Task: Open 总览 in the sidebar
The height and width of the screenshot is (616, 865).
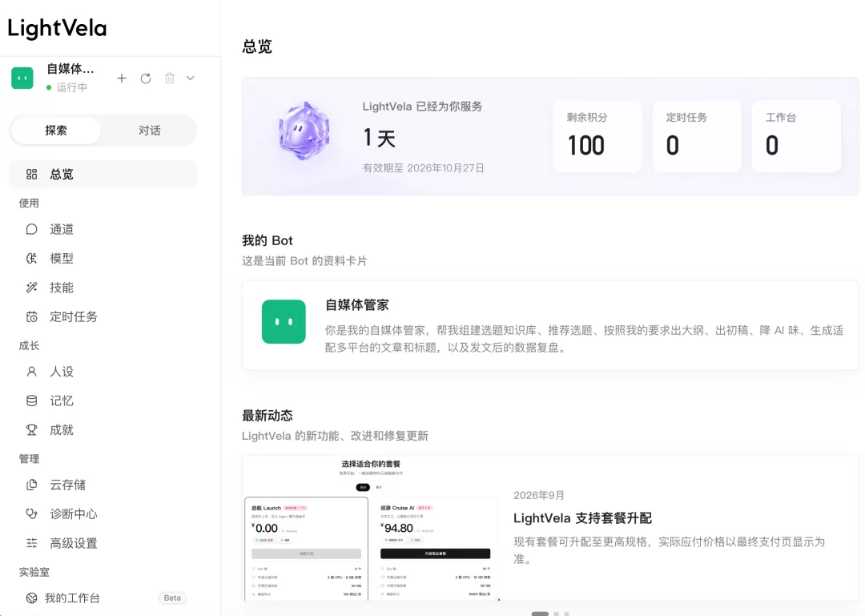Action: [103, 175]
